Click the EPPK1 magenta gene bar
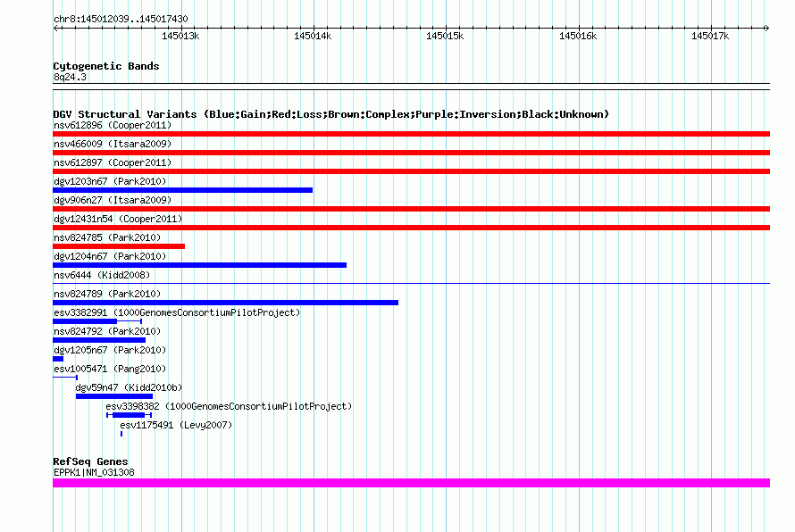795x532 pixels. (411, 483)
